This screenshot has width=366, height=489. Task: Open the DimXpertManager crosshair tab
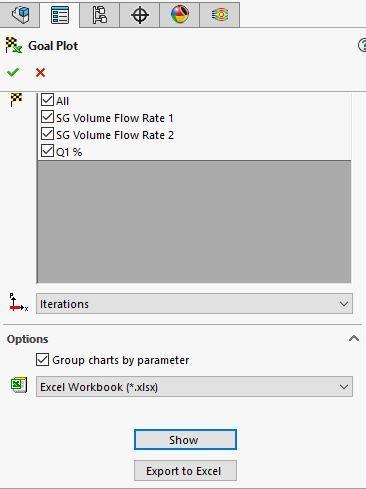point(140,15)
